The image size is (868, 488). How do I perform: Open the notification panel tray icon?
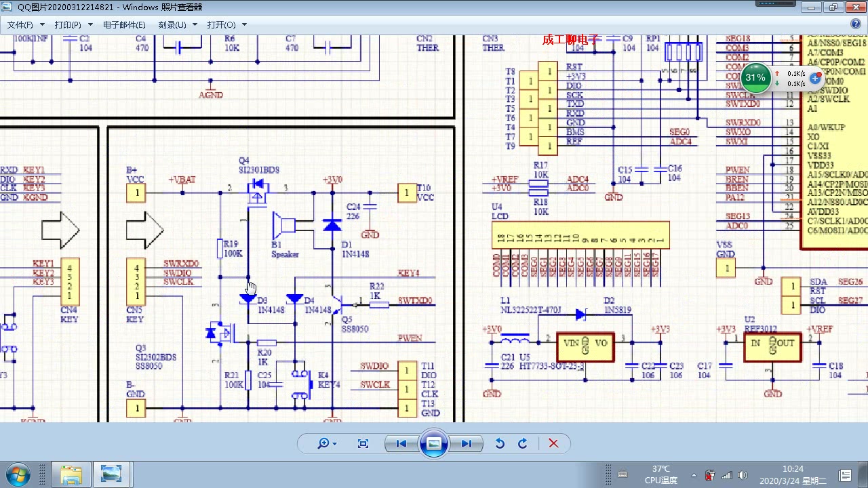pyautogui.click(x=845, y=475)
